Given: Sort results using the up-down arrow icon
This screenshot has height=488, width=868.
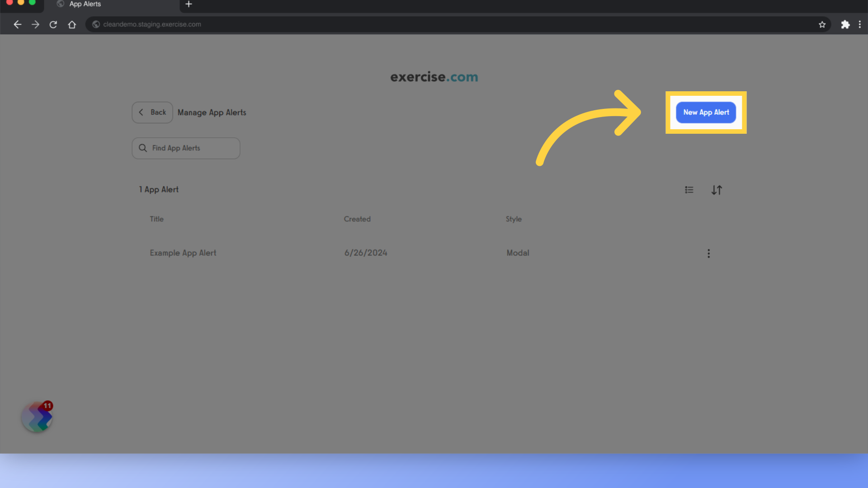Looking at the screenshot, I should 717,189.
